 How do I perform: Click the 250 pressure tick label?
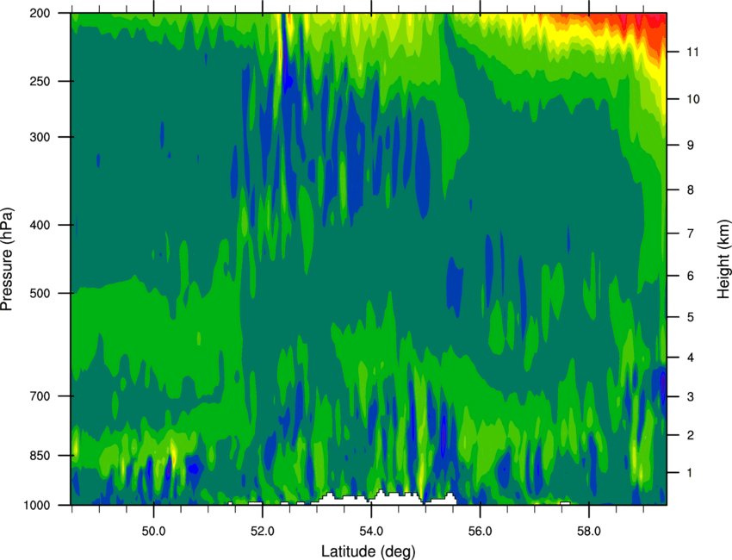(x=40, y=81)
